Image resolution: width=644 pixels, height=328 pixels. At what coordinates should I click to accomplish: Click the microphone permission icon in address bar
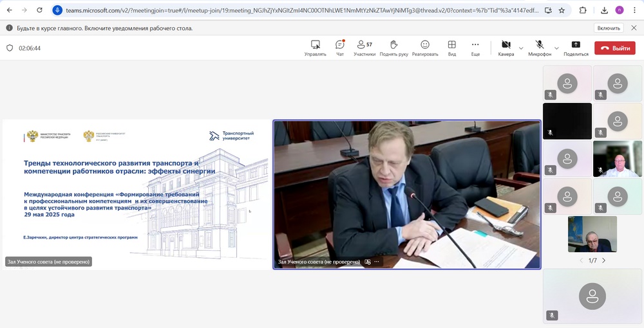click(x=57, y=10)
